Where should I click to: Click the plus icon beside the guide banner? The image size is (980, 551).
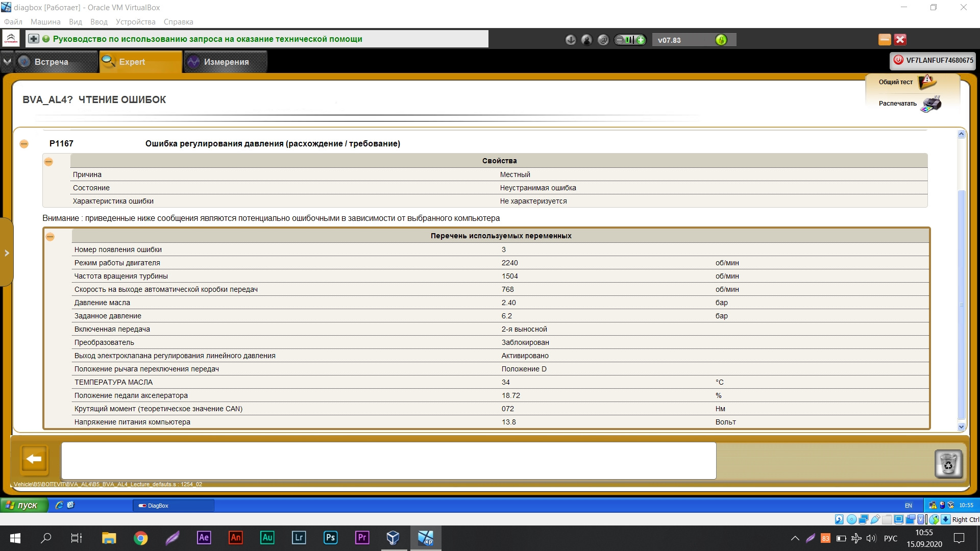(x=34, y=39)
